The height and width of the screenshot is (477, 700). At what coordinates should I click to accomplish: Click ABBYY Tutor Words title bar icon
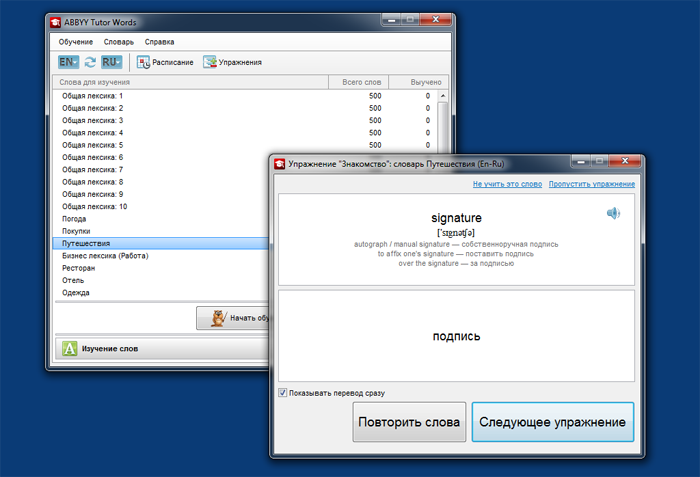(57, 21)
